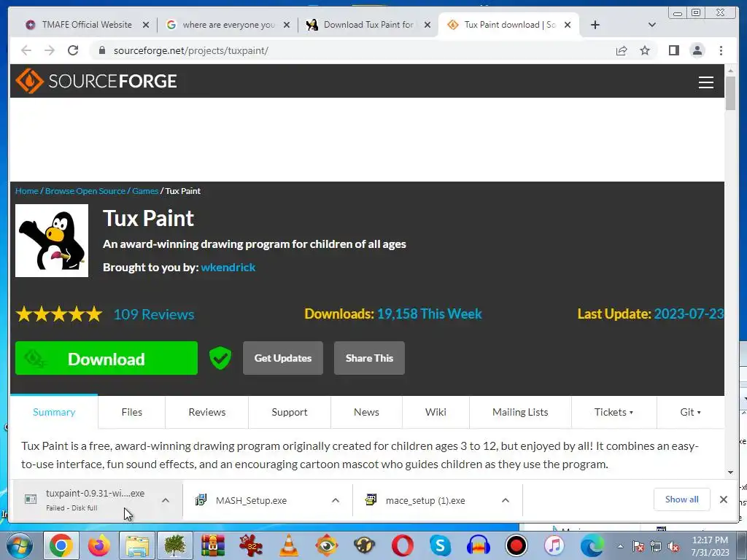Reload the SourceForge page

point(73,50)
